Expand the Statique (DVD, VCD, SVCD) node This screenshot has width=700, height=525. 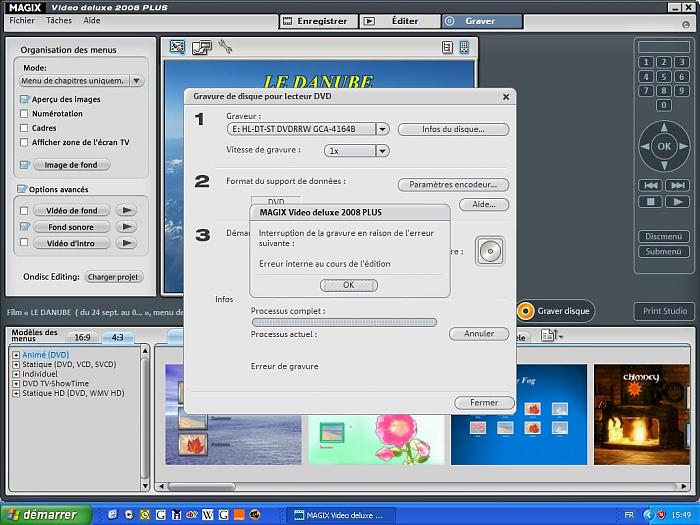(16, 365)
